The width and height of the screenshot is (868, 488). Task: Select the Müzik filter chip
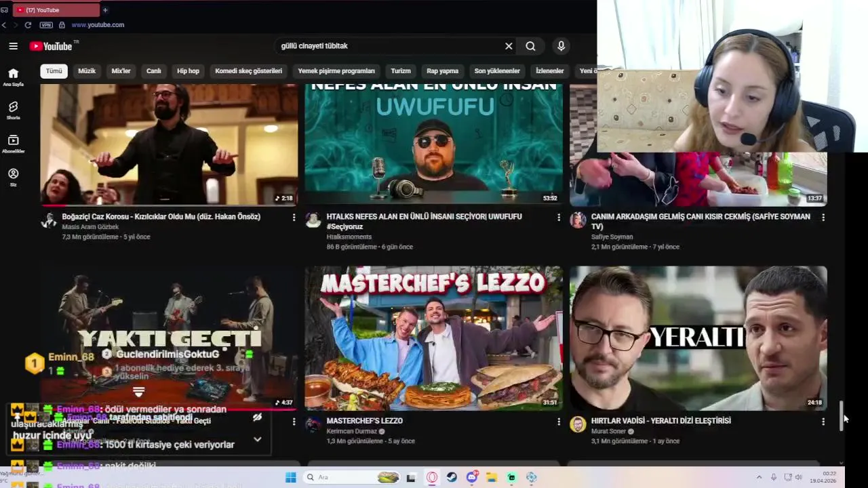tap(87, 70)
